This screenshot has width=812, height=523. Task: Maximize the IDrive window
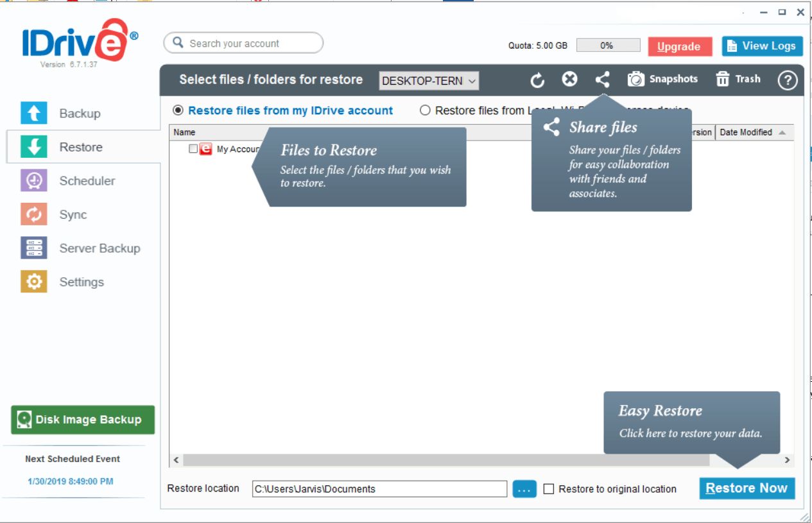(782, 12)
